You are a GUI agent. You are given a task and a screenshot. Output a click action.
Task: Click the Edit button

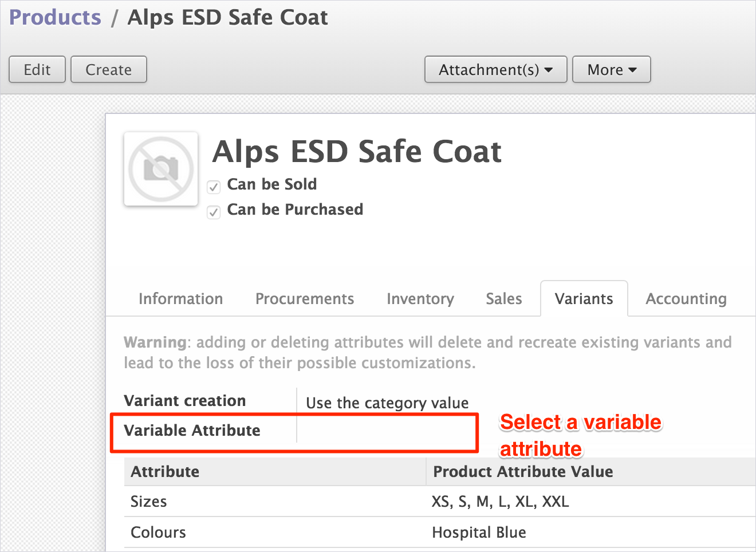(x=37, y=70)
